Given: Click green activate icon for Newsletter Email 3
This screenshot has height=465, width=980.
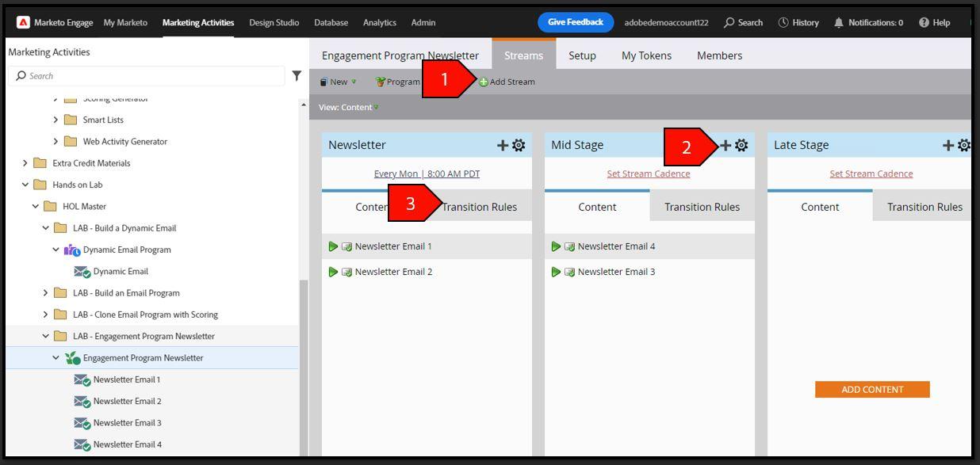Looking at the screenshot, I should click(557, 272).
